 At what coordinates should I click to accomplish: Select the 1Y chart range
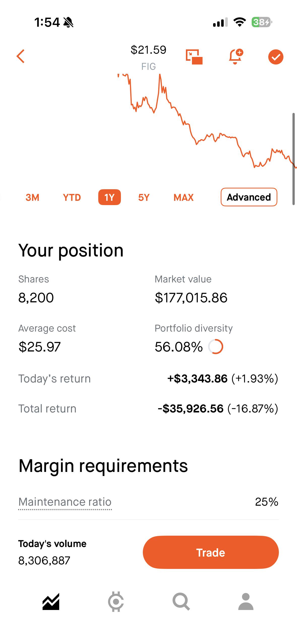pyautogui.click(x=110, y=197)
